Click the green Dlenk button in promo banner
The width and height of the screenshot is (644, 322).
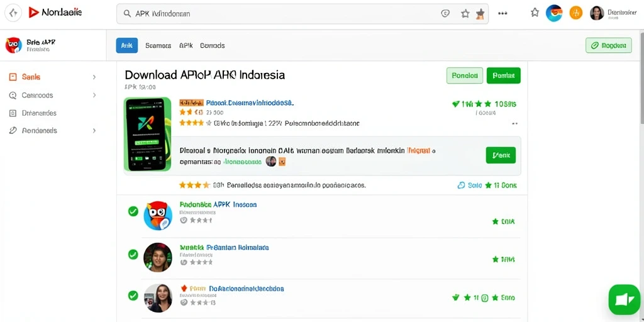[501, 155]
